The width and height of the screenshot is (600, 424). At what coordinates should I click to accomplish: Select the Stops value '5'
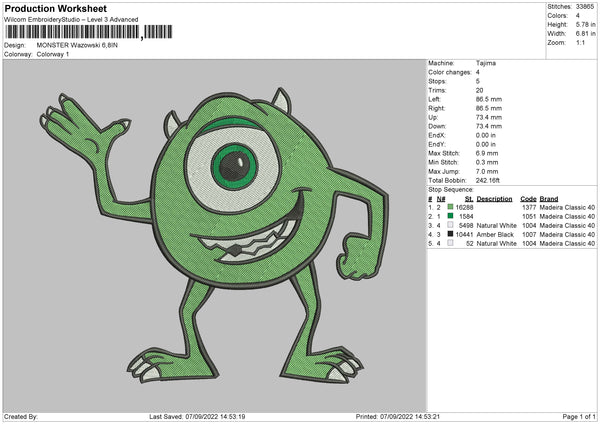pyautogui.click(x=478, y=81)
